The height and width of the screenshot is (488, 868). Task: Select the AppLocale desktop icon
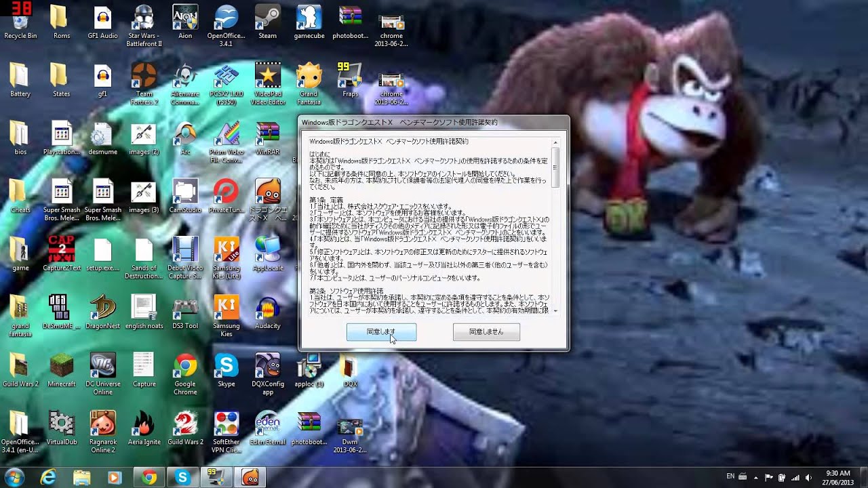(267, 254)
